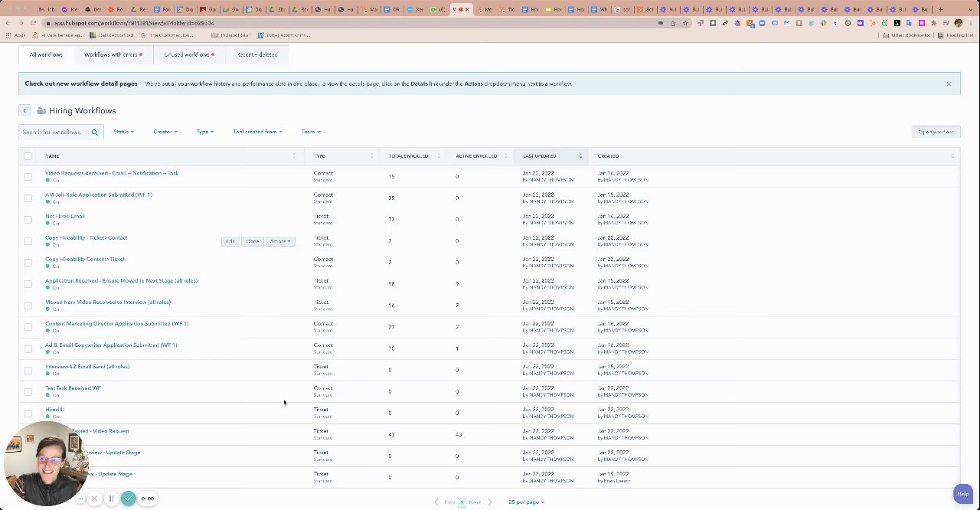This screenshot has height=510, width=980.
Task: Check the Ad & Email Copywriter Application row
Action: click(28, 348)
